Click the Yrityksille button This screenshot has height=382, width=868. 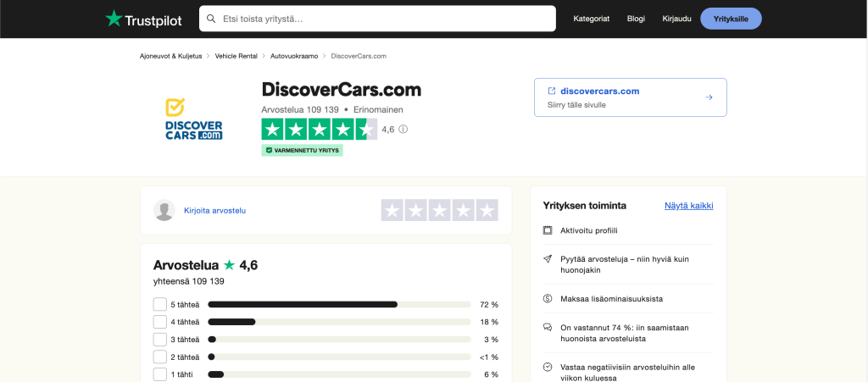pos(731,19)
